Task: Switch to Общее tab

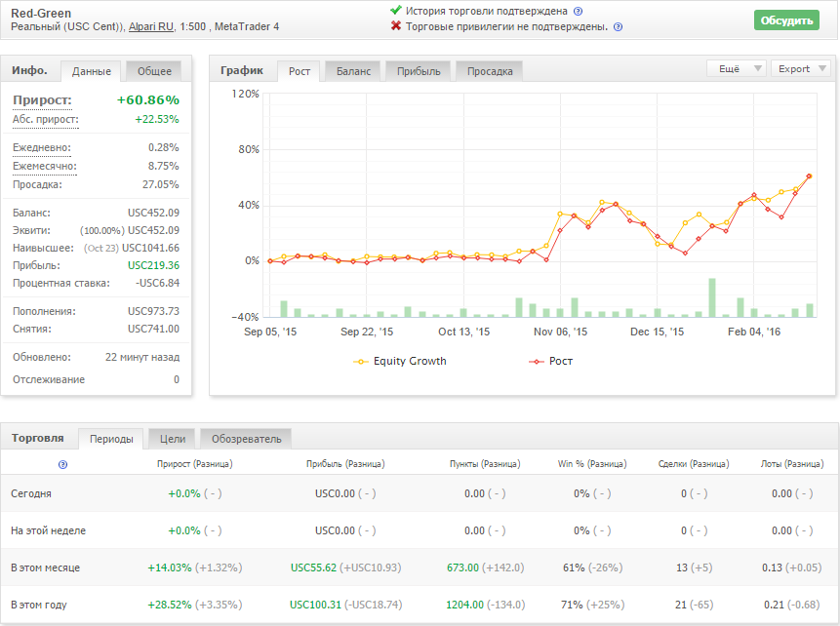Action: tap(154, 71)
